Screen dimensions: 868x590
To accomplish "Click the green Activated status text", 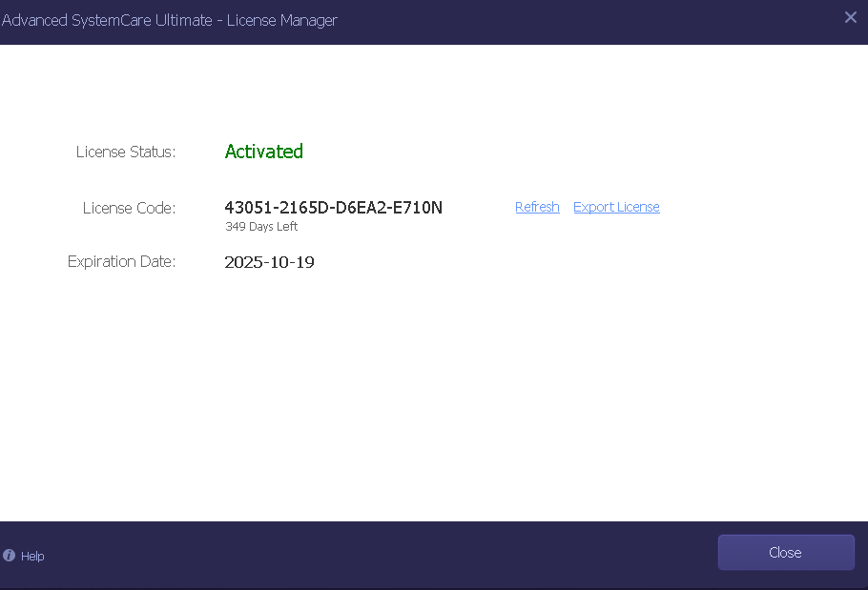I will (264, 152).
